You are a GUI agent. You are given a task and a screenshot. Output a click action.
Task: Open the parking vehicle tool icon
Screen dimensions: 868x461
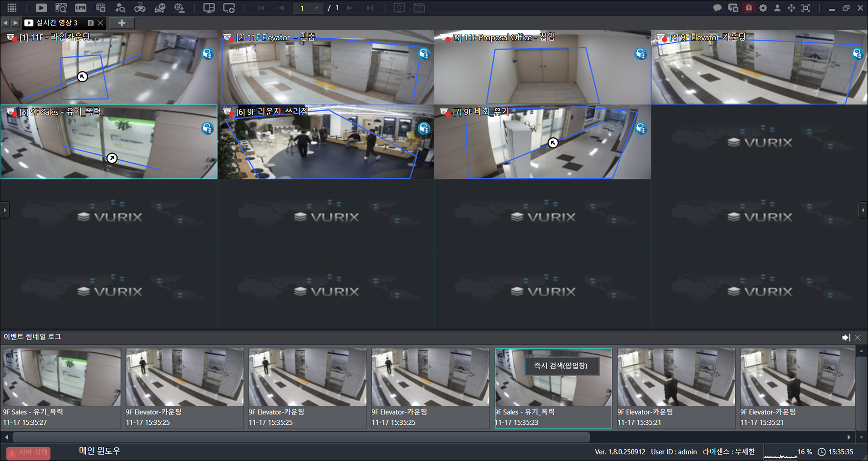coord(160,8)
